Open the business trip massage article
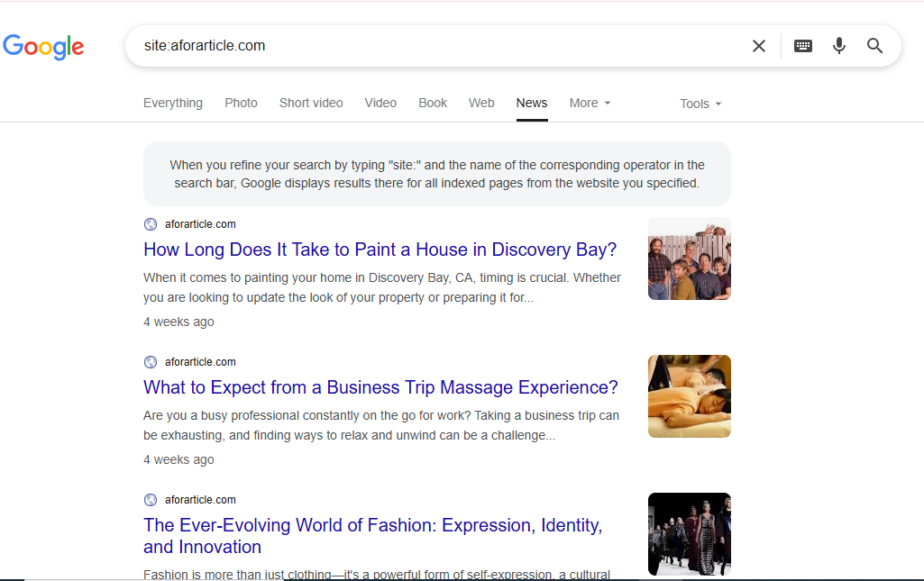Viewport: 924px width, 581px height. click(x=380, y=387)
